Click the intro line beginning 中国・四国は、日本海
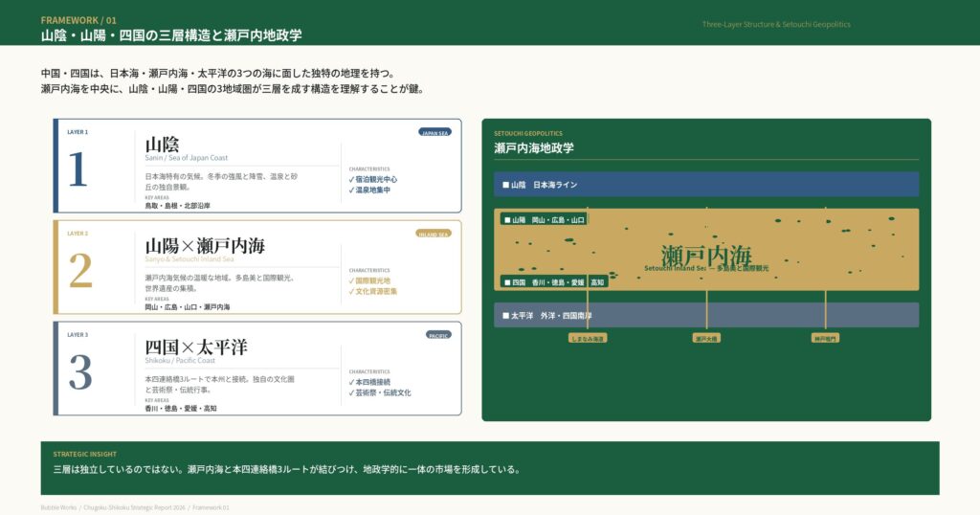This screenshot has width=980, height=515. click(x=219, y=73)
